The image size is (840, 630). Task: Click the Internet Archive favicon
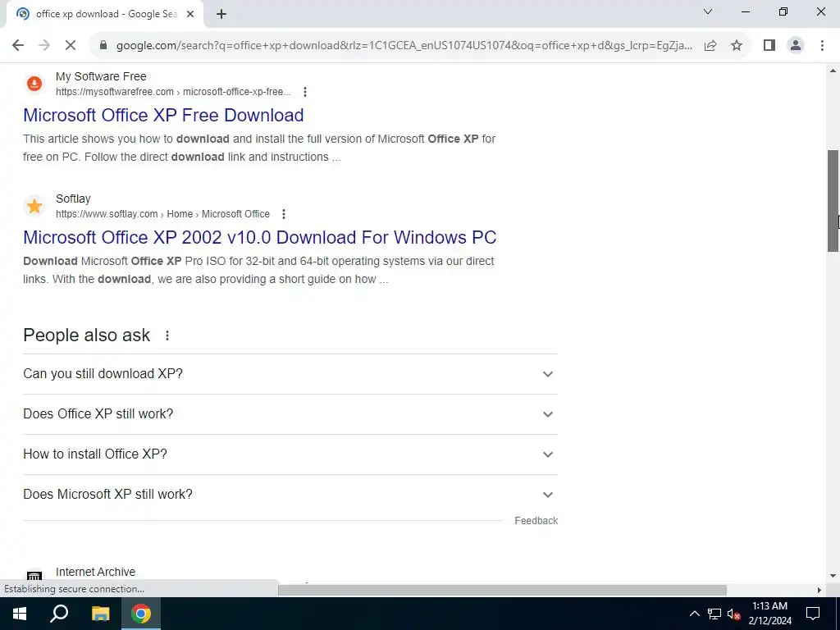coord(34,576)
